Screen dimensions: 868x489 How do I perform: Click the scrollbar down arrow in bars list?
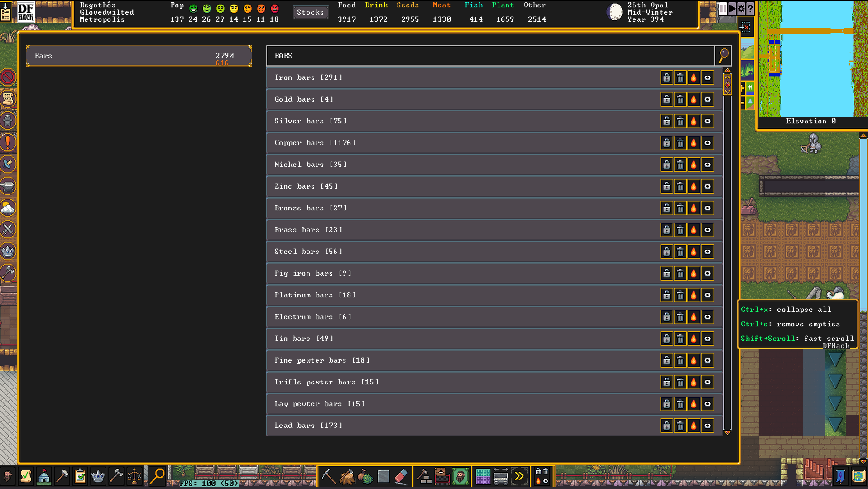728,433
